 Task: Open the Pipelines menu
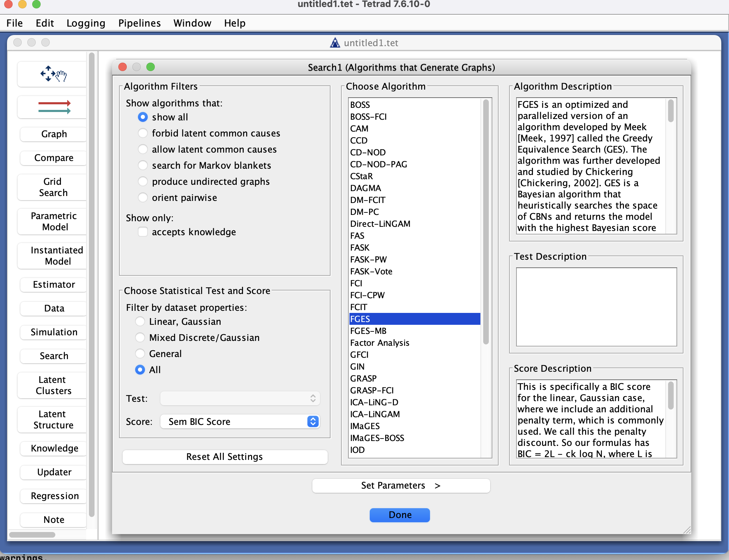(x=139, y=23)
